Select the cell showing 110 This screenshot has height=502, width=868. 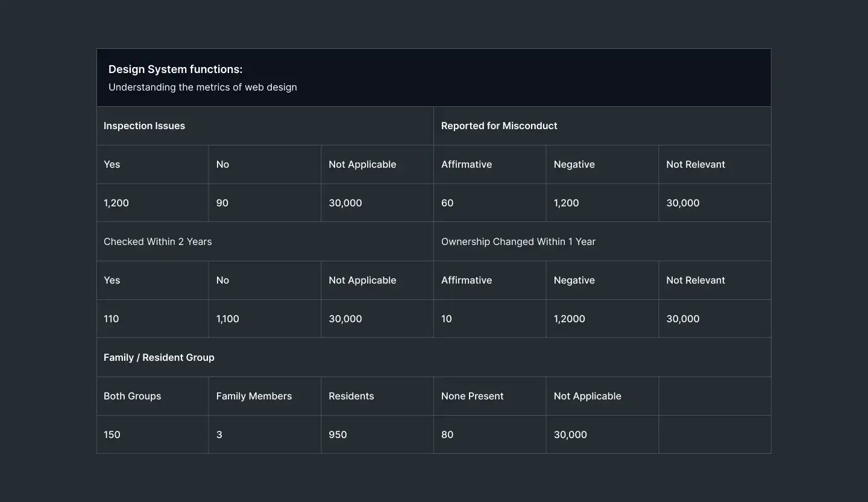(112, 319)
